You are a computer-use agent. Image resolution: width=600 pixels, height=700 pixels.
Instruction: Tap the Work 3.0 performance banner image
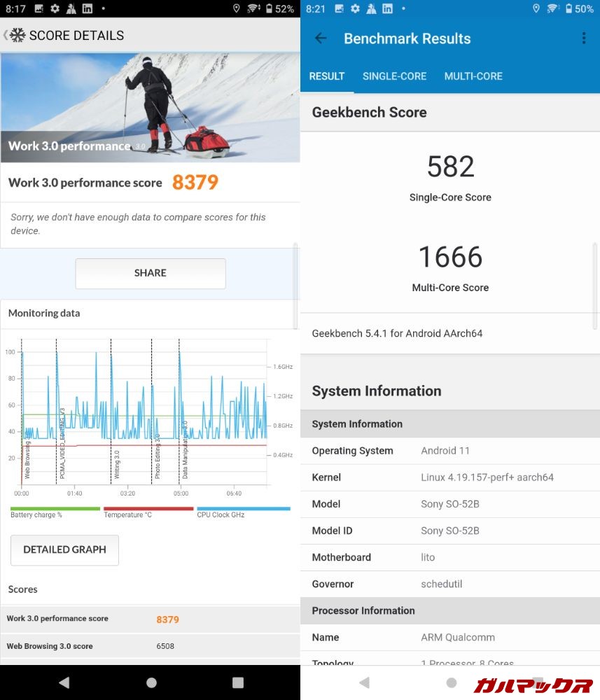click(150, 108)
